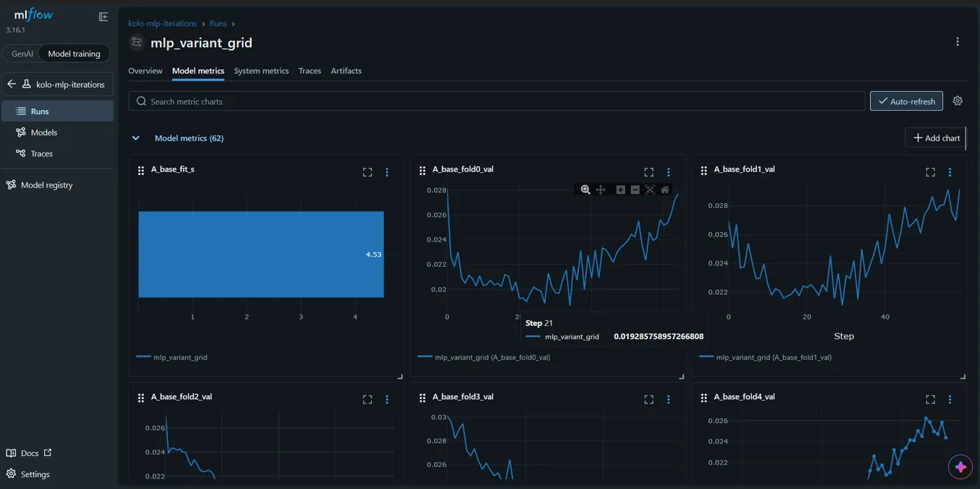The image size is (980, 489).
Task: Grab the A_base_fit_s chart drag handle
Action: (141, 170)
